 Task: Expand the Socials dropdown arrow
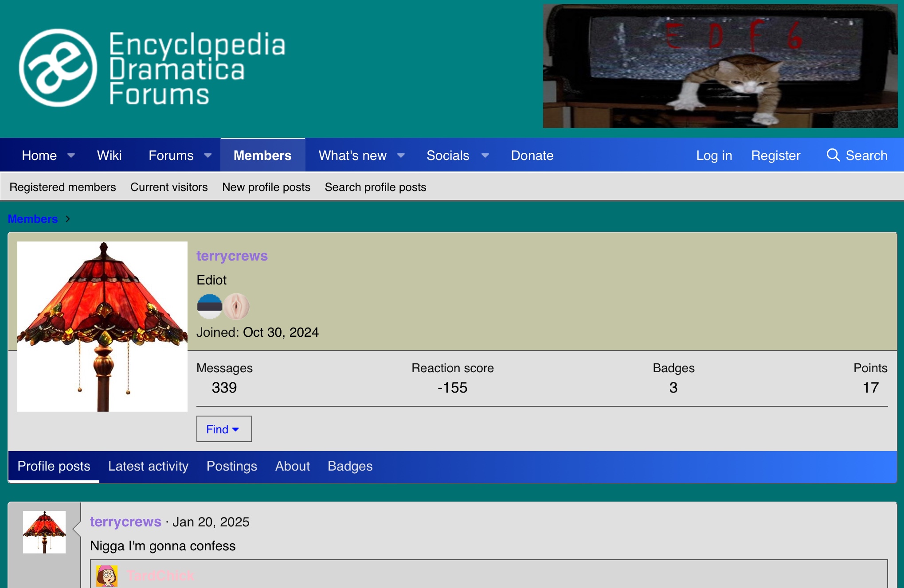tap(485, 156)
